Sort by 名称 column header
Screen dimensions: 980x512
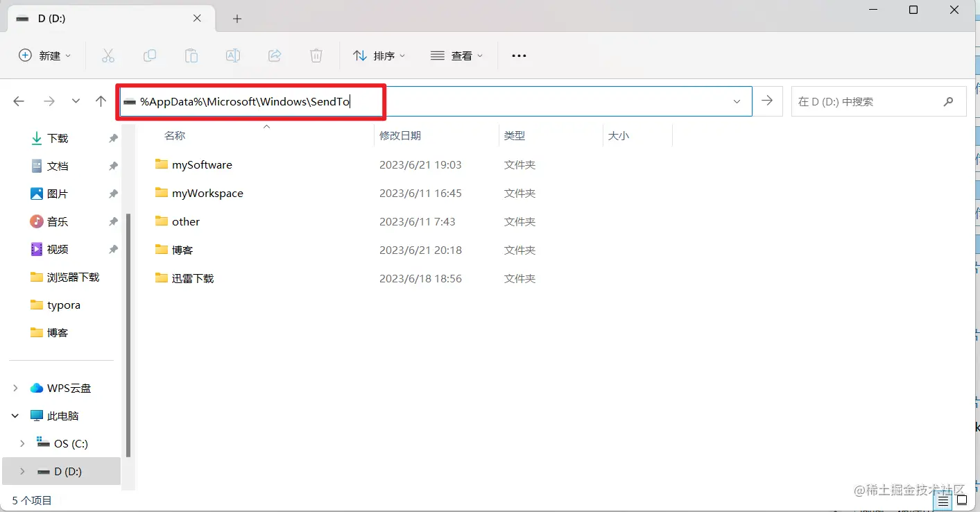[x=175, y=136]
